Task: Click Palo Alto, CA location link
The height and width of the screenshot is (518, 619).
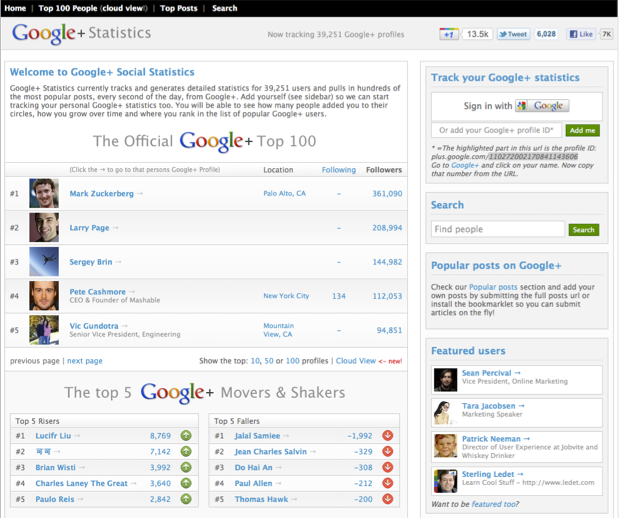Action: [285, 193]
